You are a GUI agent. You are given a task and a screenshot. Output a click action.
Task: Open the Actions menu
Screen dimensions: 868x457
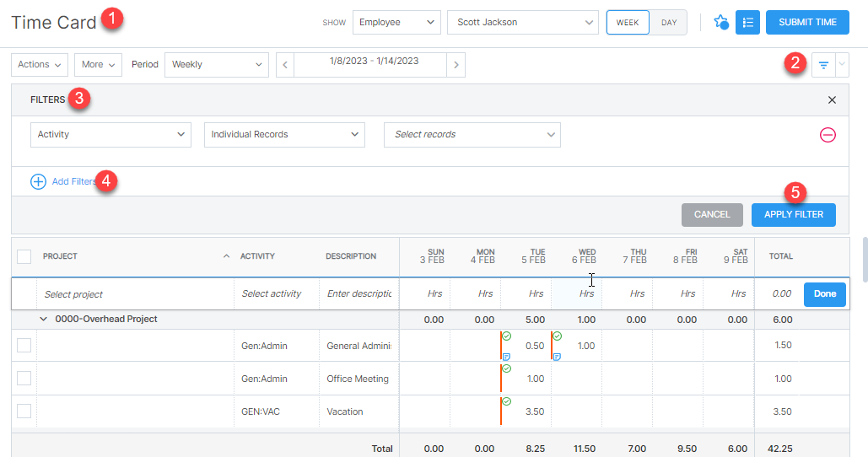coord(40,65)
